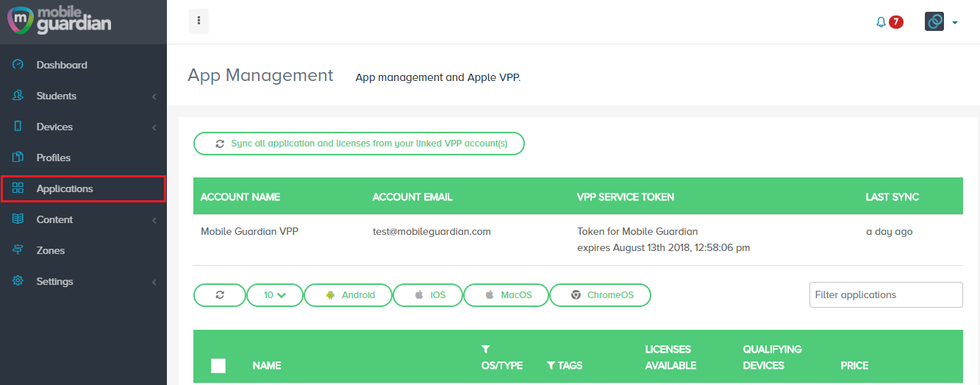Click the TAGS filter funnel icon
The image size is (980, 385).
pyautogui.click(x=551, y=365)
